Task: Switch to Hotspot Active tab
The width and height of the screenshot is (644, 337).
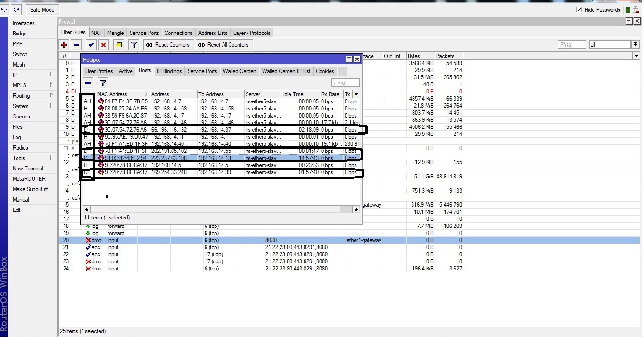Action: 125,71
